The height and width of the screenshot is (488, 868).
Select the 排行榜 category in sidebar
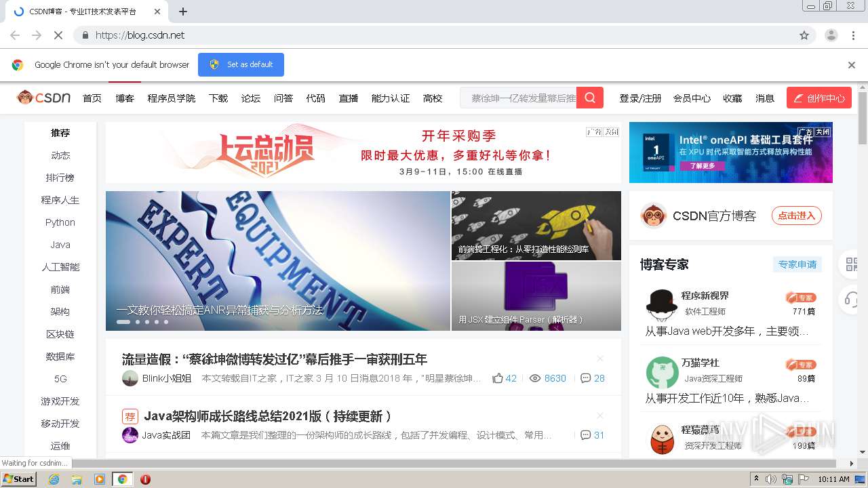coord(60,178)
